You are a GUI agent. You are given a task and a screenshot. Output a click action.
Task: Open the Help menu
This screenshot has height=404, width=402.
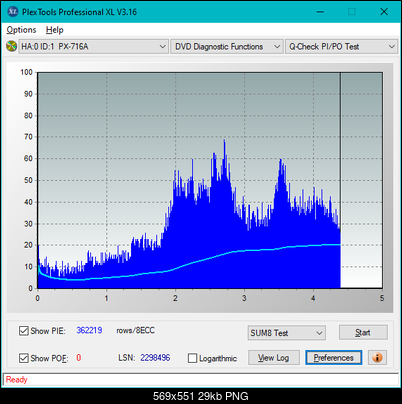click(x=54, y=30)
